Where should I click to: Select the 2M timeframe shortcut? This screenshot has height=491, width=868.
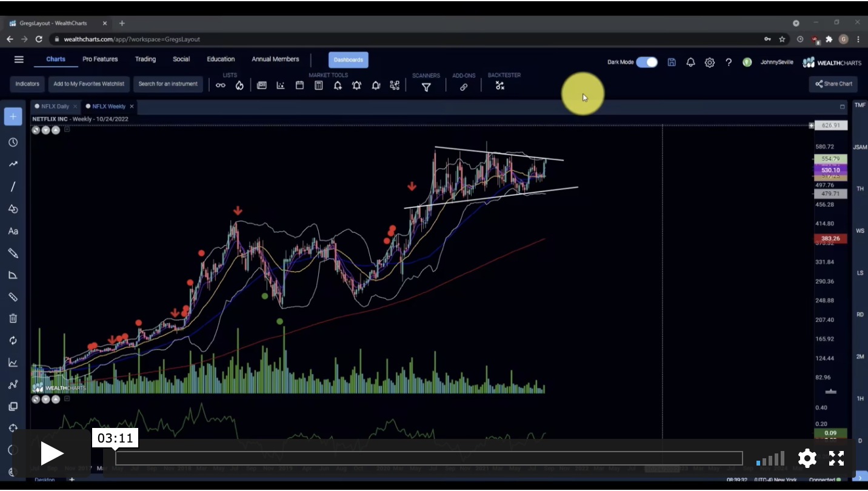(x=860, y=356)
